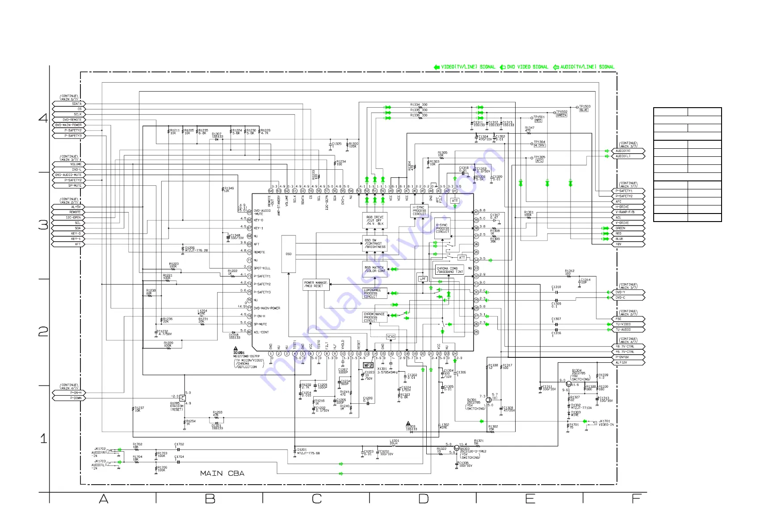Click the OSD block inside IC1201
This screenshot has height=532, width=760.
tap(289, 254)
